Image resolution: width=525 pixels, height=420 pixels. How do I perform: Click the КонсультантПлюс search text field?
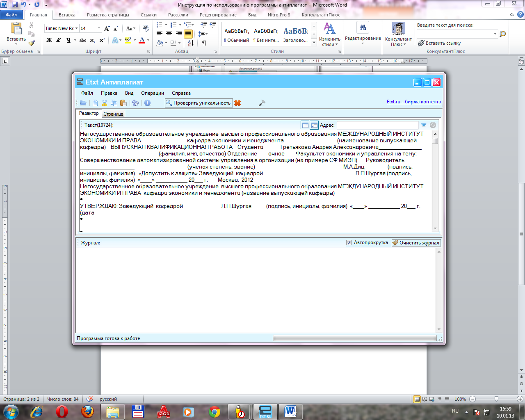455,34
